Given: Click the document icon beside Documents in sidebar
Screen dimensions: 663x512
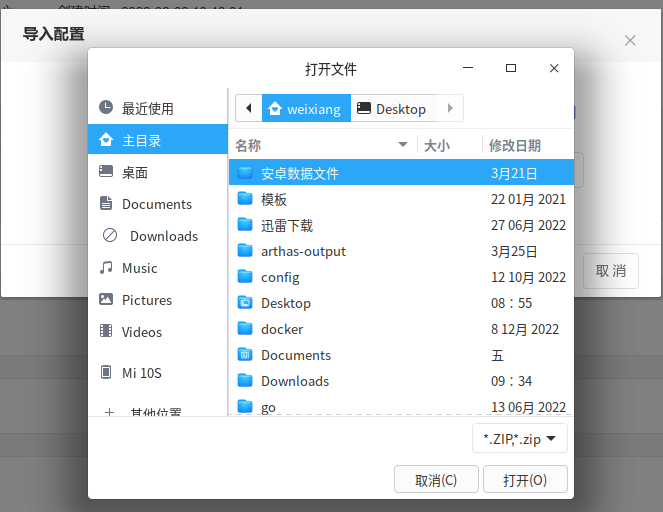Looking at the screenshot, I should tap(106, 203).
